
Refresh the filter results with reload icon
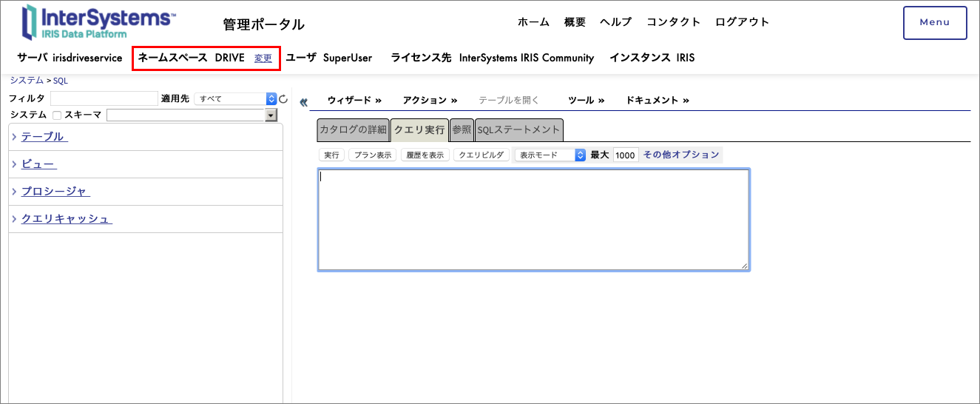tap(283, 98)
